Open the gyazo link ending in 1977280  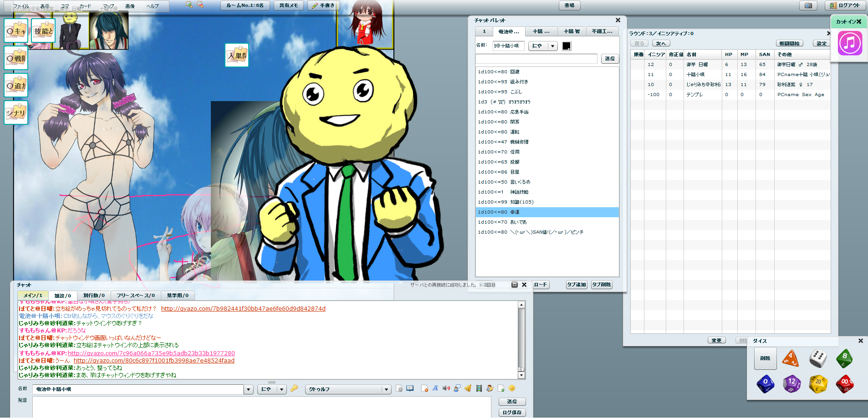pyautogui.click(x=151, y=353)
